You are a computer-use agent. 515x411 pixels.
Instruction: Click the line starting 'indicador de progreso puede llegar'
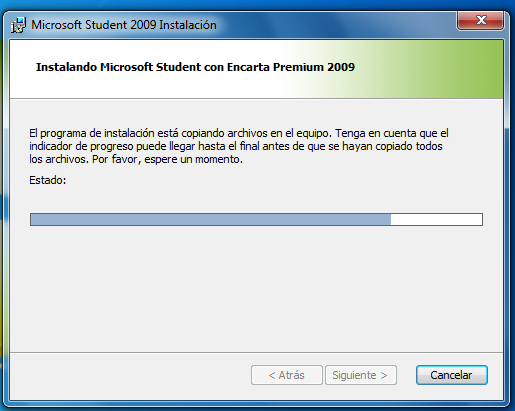(x=236, y=146)
